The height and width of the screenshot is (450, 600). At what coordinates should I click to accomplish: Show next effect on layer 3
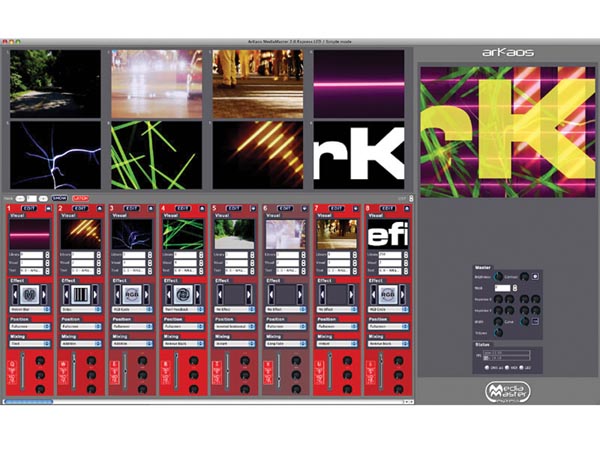click(x=147, y=294)
